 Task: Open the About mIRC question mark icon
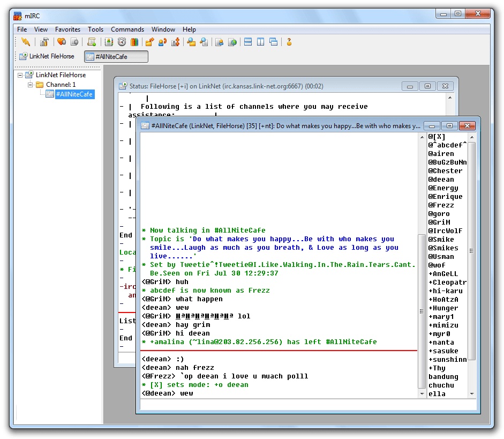click(289, 42)
